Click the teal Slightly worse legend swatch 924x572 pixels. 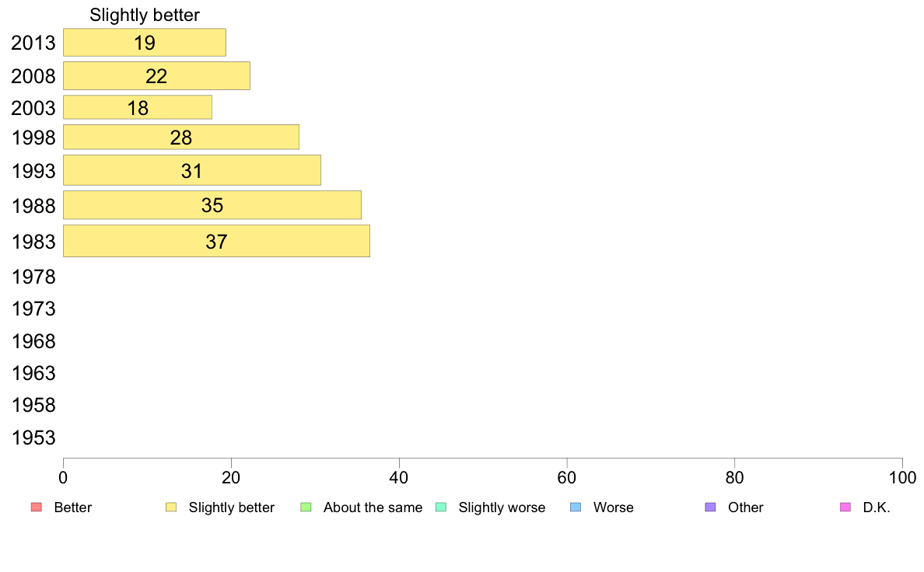coord(441,507)
